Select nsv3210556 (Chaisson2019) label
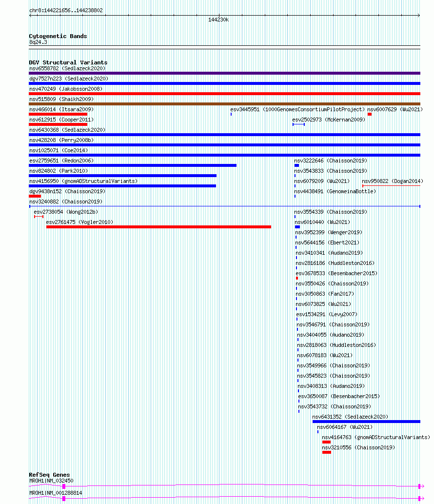The width and height of the screenshot is (434, 504). pyautogui.click(x=358, y=448)
